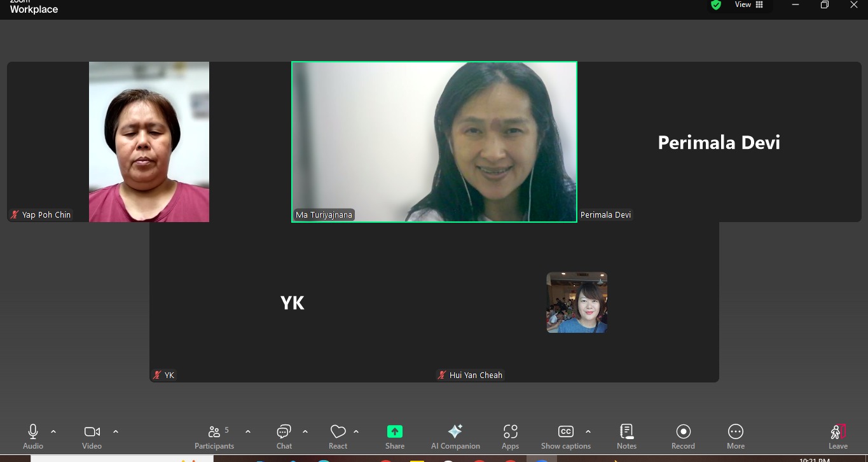868x462 pixels.
Task: Open the Notes tool
Action: [x=626, y=432]
